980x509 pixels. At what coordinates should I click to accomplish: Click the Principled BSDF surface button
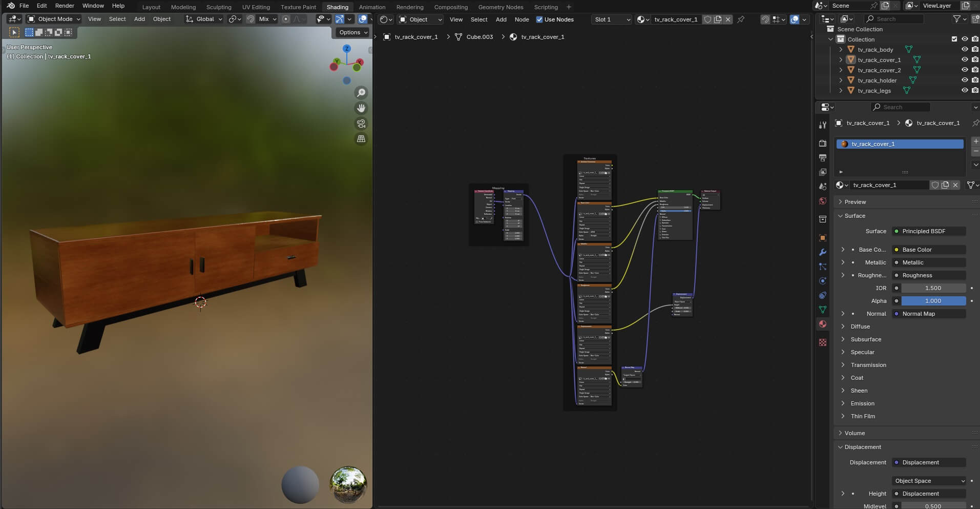(x=928, y=231)
